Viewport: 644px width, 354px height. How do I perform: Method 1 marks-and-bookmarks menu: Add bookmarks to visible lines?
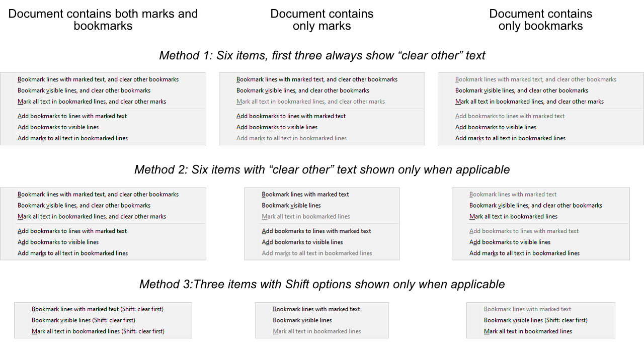[x=103, y=127]
